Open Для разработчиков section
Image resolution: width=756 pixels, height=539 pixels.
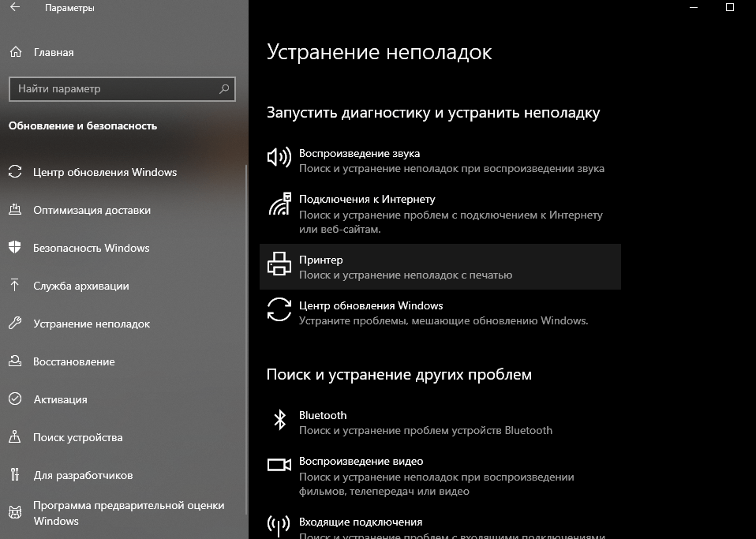[82, 475]
